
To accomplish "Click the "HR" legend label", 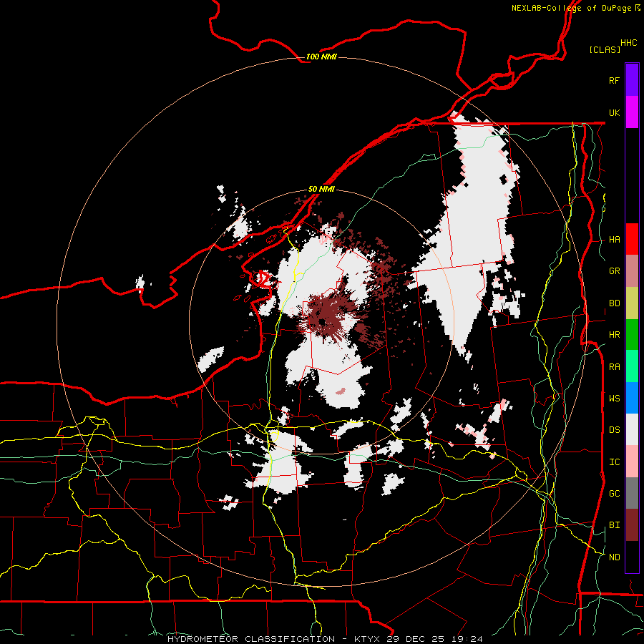I will point(614,335).
